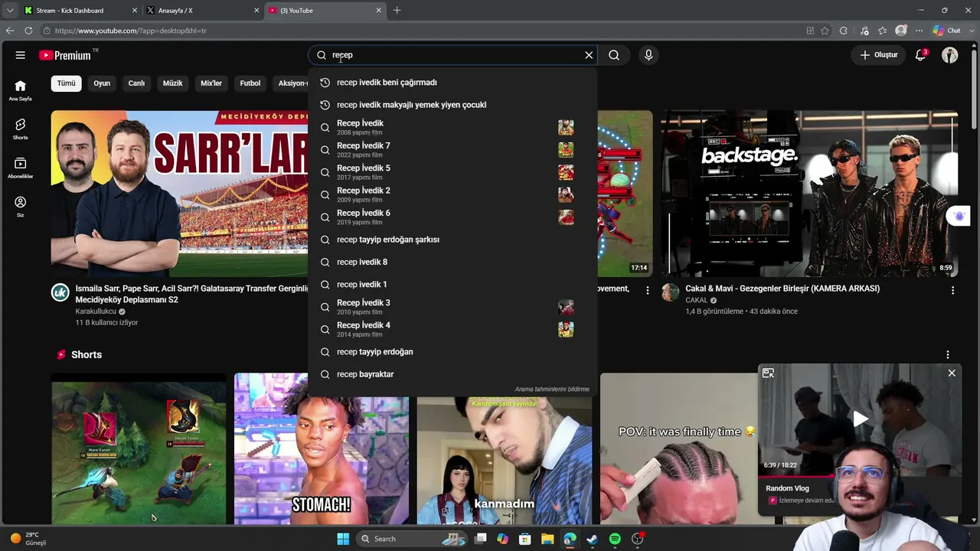Open options menu for Cakal & Mavi video

click(x=952, y=291)
